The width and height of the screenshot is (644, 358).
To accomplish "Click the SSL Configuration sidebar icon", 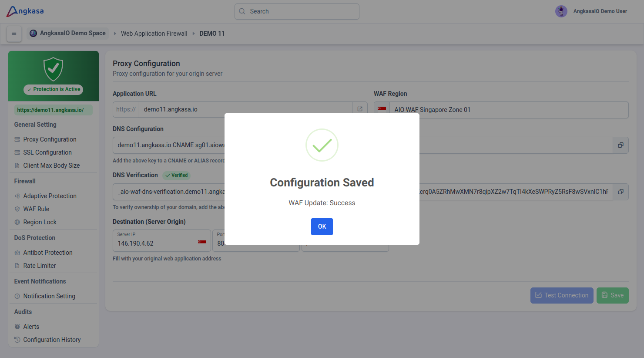I will (x=17, y=152).
